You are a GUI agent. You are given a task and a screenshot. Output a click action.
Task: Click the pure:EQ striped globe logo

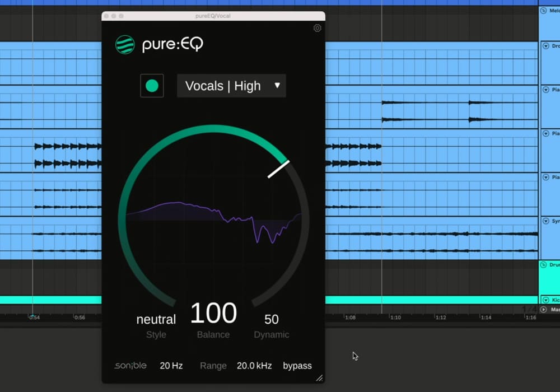pos(125,44)
